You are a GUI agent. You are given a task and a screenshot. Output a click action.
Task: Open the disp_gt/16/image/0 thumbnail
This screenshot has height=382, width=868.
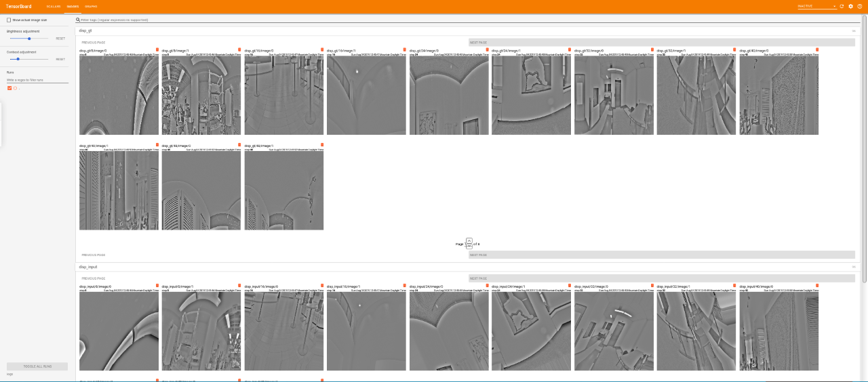(283, 95)
